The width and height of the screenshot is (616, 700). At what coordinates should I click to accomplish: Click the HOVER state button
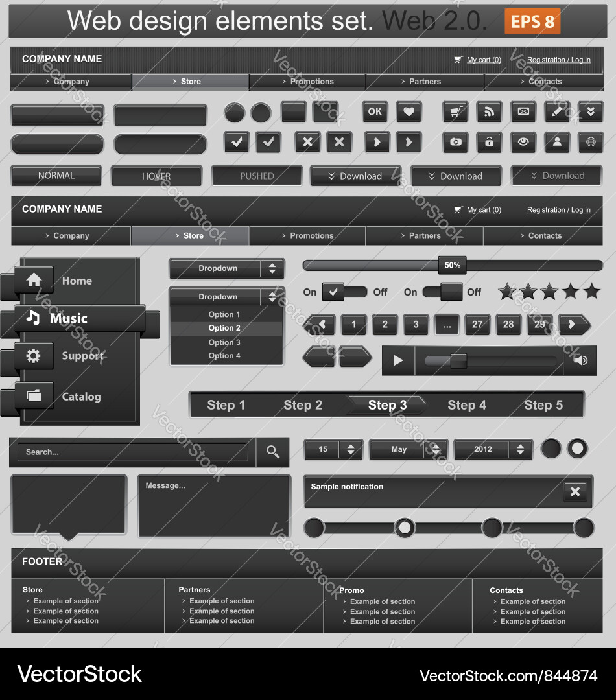[x=156, y=176]
